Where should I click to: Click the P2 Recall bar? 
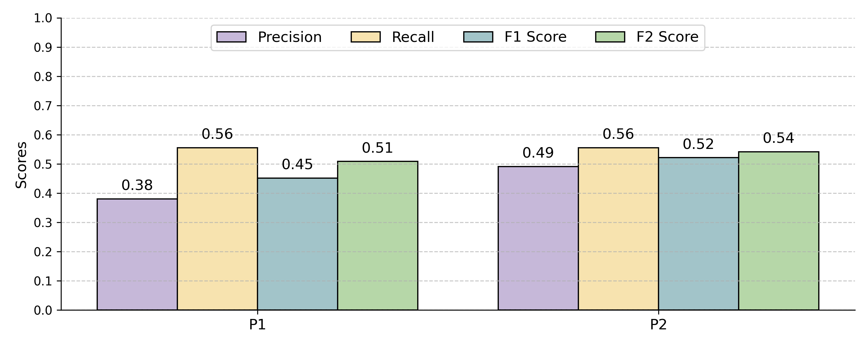click(618, 229)
